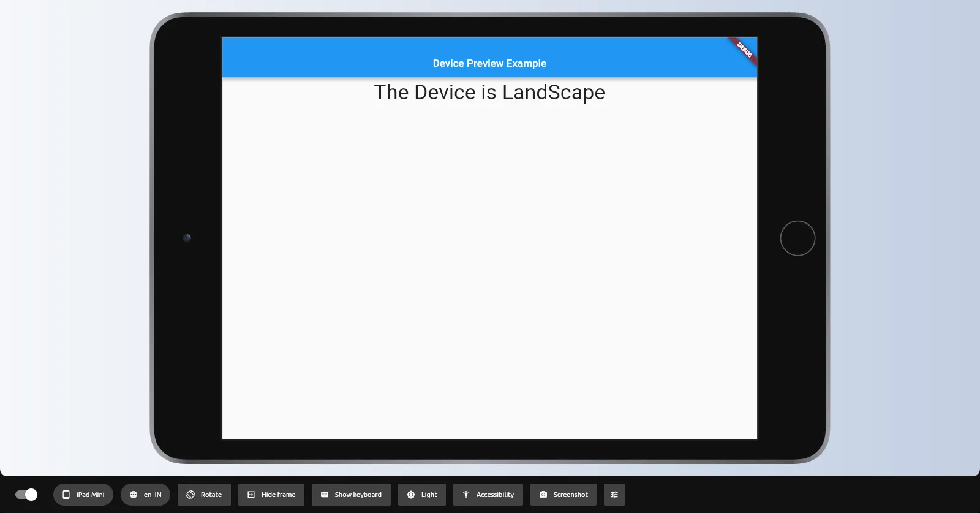Click the camera icon beside Screenshot
The height and width of the screenshot is (513, 980).
[543, 495]
